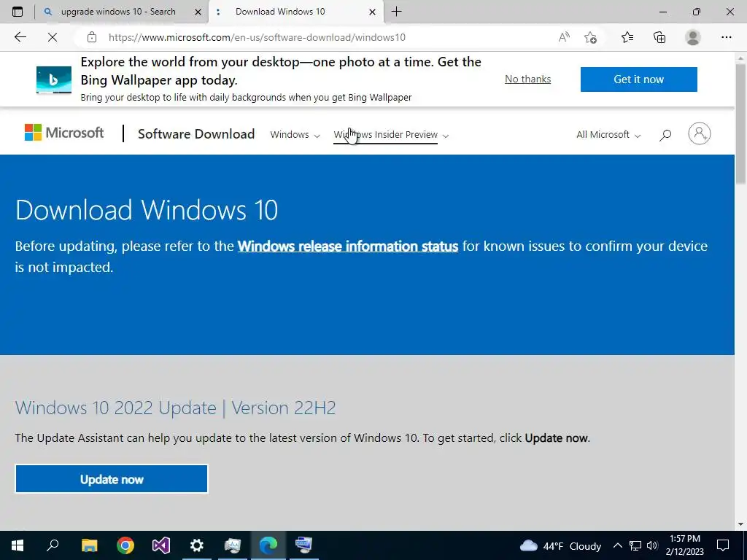Image resolution: width=747 pixels, height=560 pixels.
Task: Expand the 'All Microsoft' dropdown
Action: pos(608,135)
